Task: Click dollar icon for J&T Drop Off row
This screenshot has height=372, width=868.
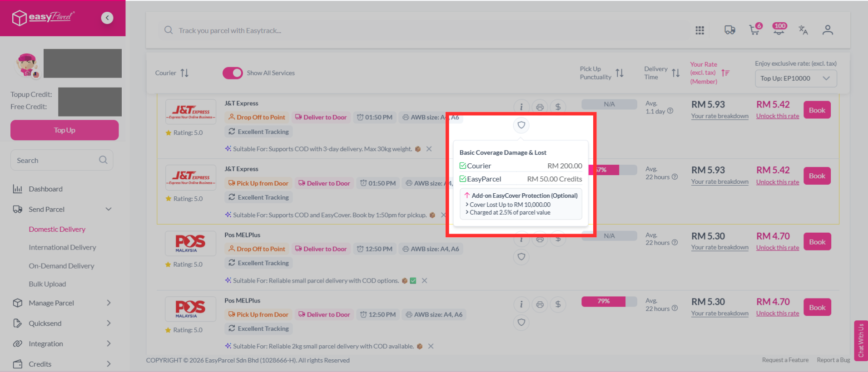Action: tap(558, 107)
